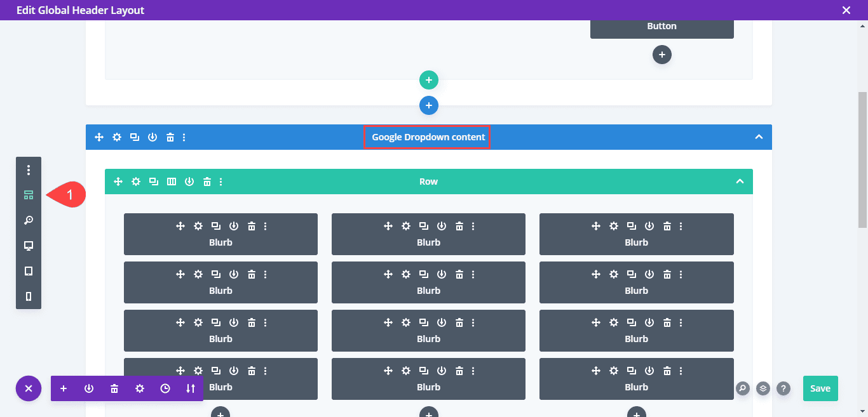The height and width of the screenshot is (417, 868).
Task: Click the move handle on the Row bar
Action: 118,182
